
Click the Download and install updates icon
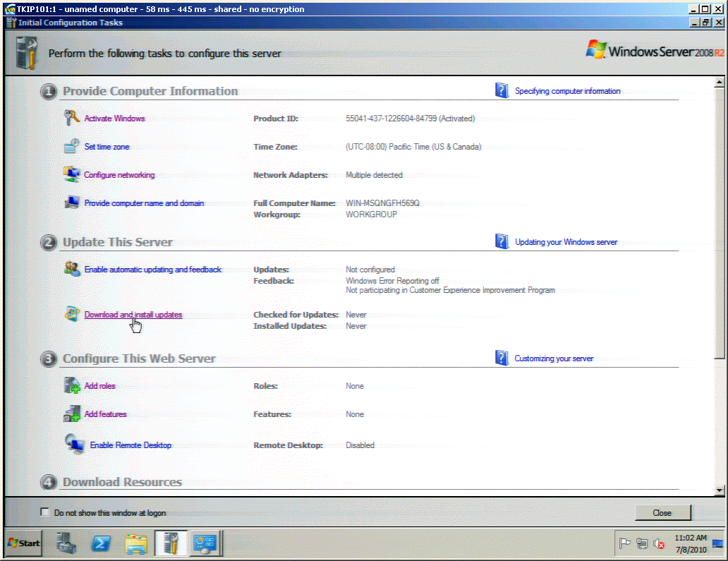tap(72, 314)
